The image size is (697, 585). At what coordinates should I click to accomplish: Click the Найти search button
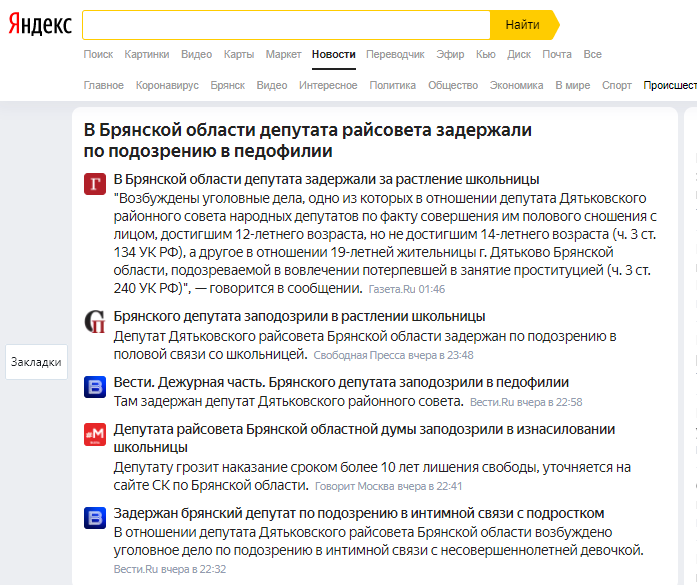click(x=523, y=25)
